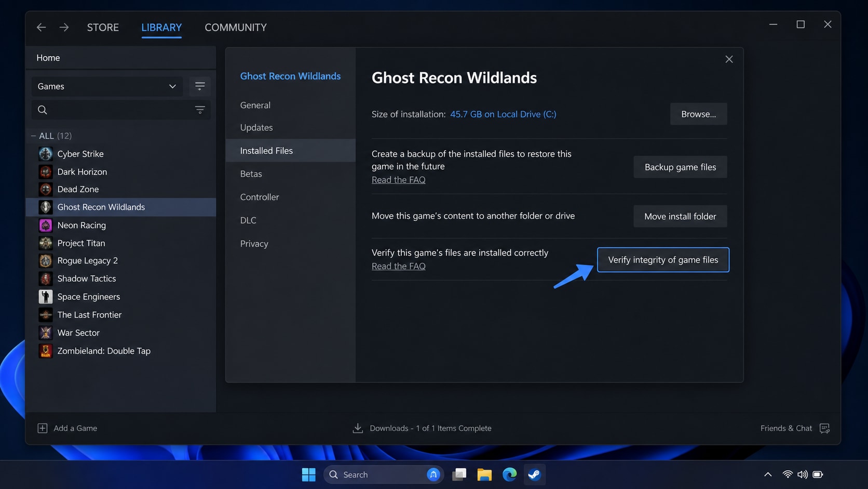868x489 pixels.
Task: Open Task View from the taskbar
Action: click(x=459, y=474)
